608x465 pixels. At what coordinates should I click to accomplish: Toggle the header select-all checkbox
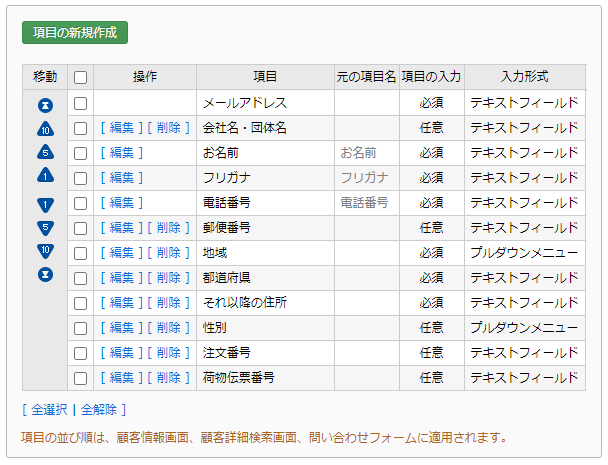80,77
